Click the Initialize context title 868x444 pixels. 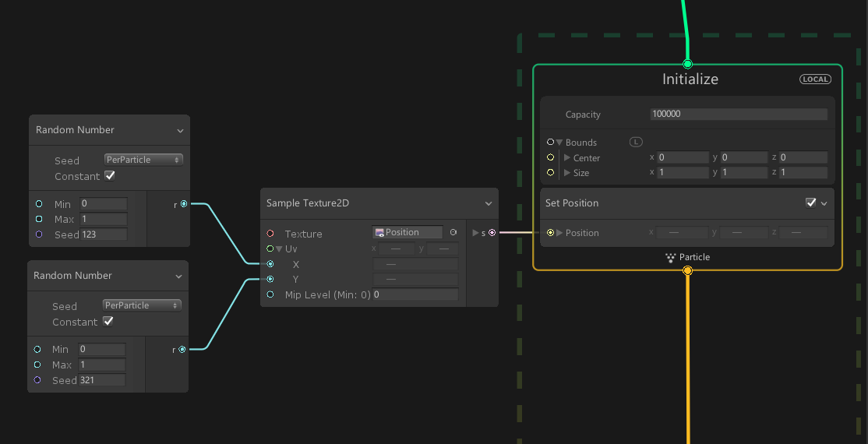[x=690, y=79]
